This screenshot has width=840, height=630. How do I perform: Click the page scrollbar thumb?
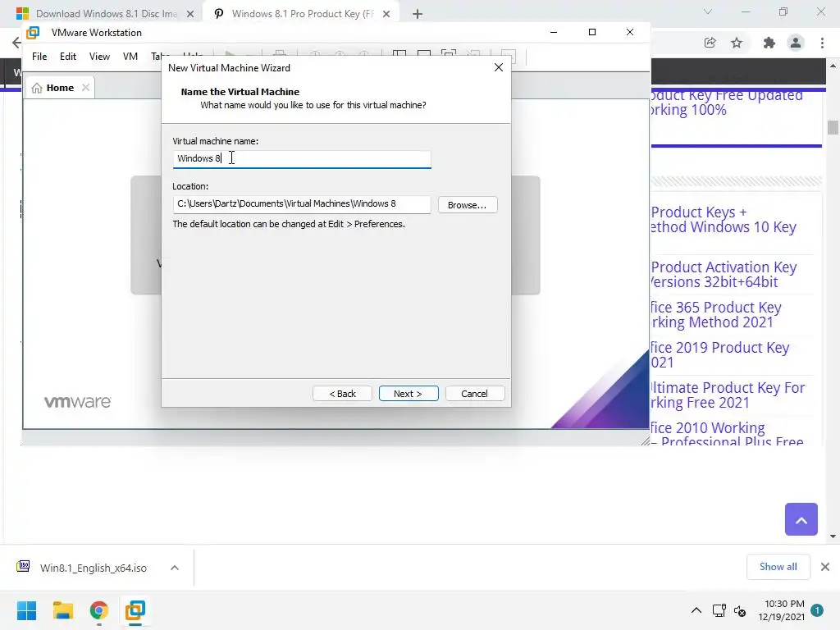click(x=833, y=127)
